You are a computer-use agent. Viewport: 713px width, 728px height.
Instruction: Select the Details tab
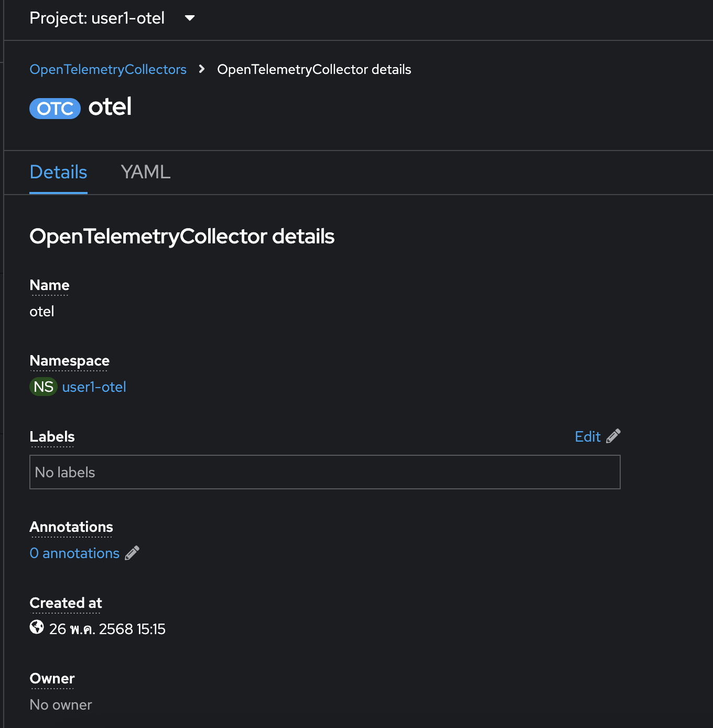[58, 172]
